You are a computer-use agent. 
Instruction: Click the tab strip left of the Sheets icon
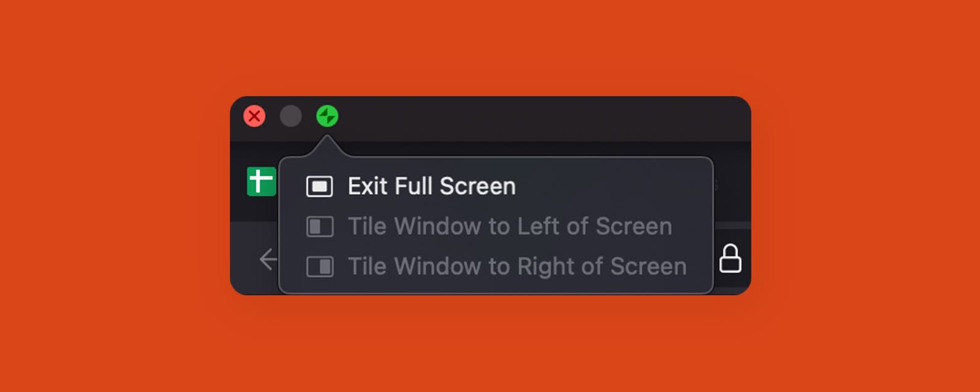[238, 182]
